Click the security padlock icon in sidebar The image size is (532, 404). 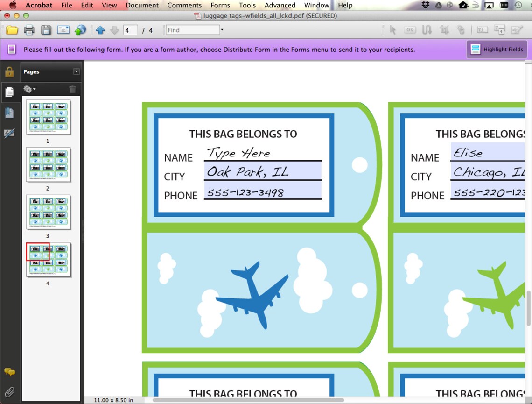pyautogui.click(x=9, y=71)
